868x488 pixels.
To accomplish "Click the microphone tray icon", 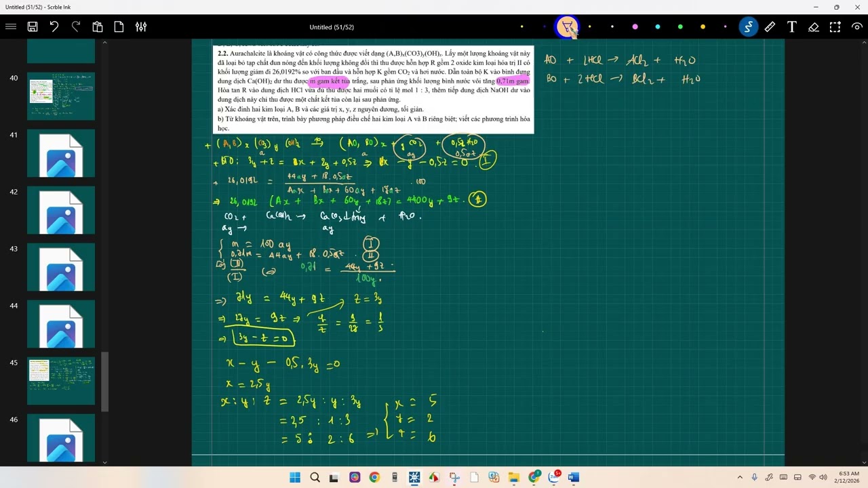I will (x=755, y=477).
